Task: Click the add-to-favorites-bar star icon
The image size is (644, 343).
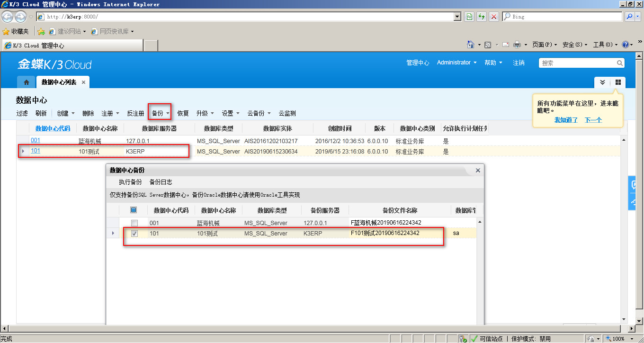Action: 41,31
